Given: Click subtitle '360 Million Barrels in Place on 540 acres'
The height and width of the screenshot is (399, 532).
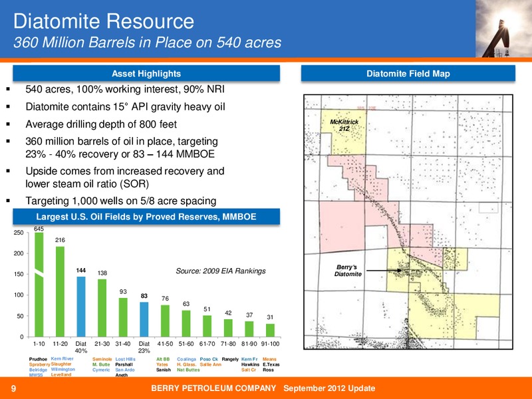Looking at the screenshot, I should click(147, 43).
